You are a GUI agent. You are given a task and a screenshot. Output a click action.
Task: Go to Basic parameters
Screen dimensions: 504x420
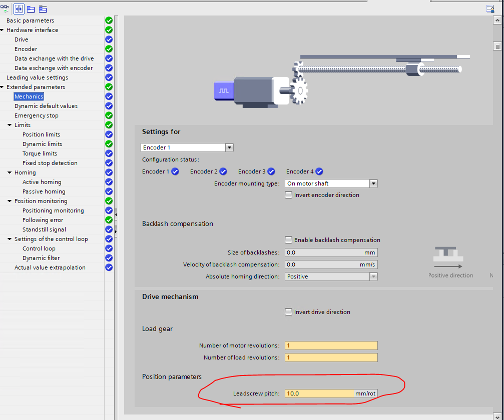[30, 20]
